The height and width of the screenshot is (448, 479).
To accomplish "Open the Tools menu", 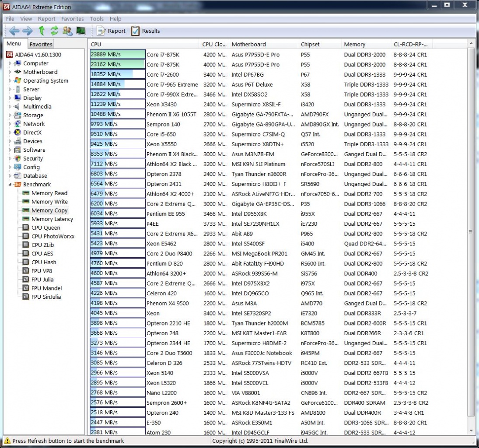I will pyautogui.click(x=97, y=19).
